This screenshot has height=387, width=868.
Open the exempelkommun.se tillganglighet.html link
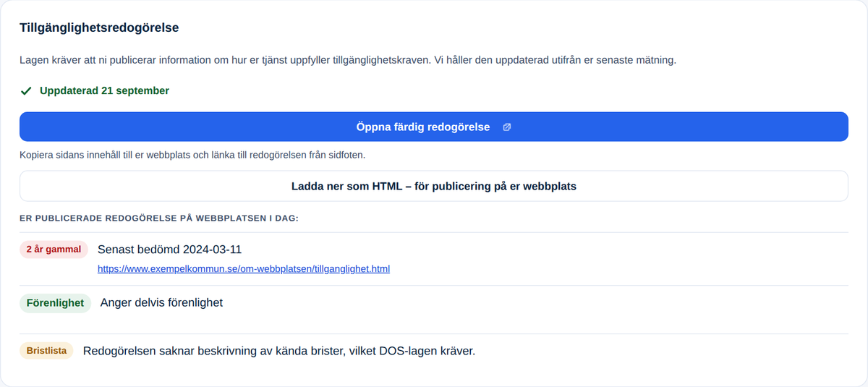pyautogui.click(x=244, y=268)
